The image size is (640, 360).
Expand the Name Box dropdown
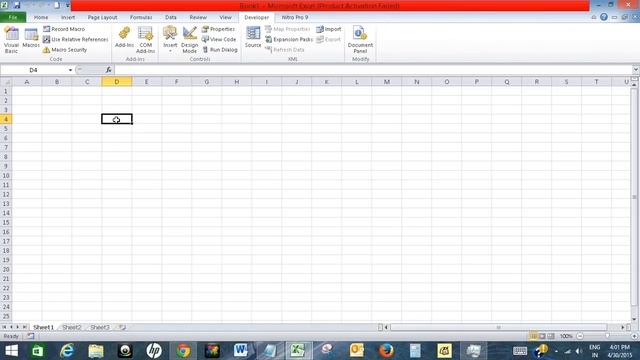pos(70,70)
